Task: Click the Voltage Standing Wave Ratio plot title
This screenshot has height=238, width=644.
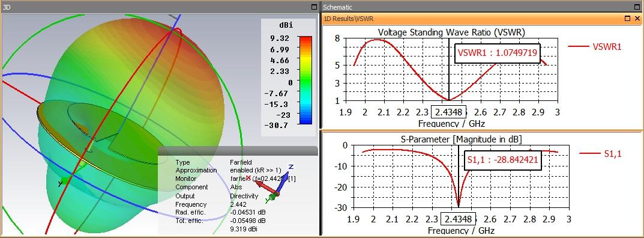Action: (451, 32)
